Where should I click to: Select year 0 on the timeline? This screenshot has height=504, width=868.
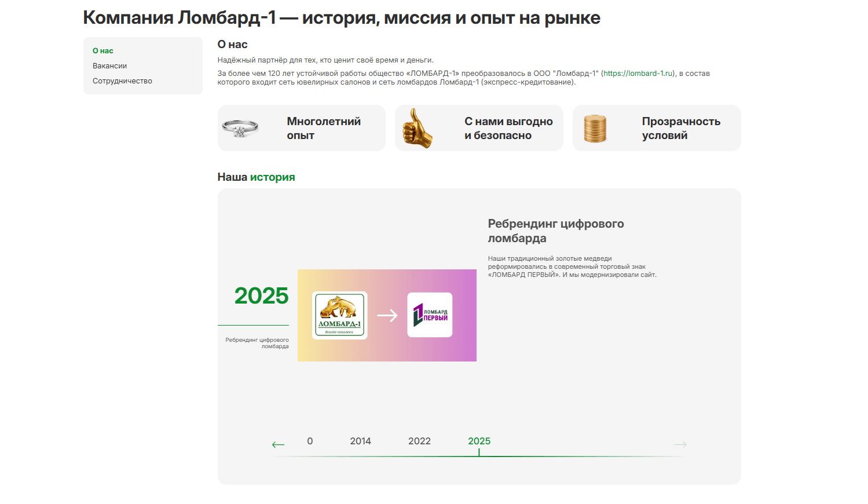(x=310, y=441)
